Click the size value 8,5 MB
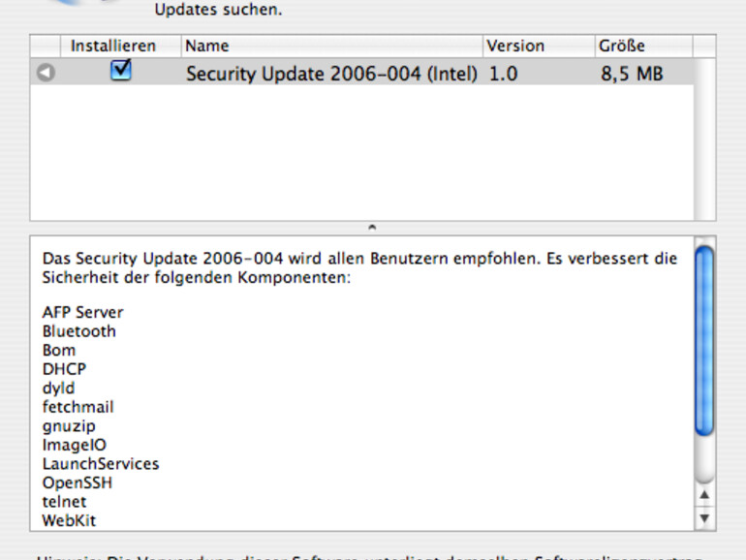 tap(632, 74)
